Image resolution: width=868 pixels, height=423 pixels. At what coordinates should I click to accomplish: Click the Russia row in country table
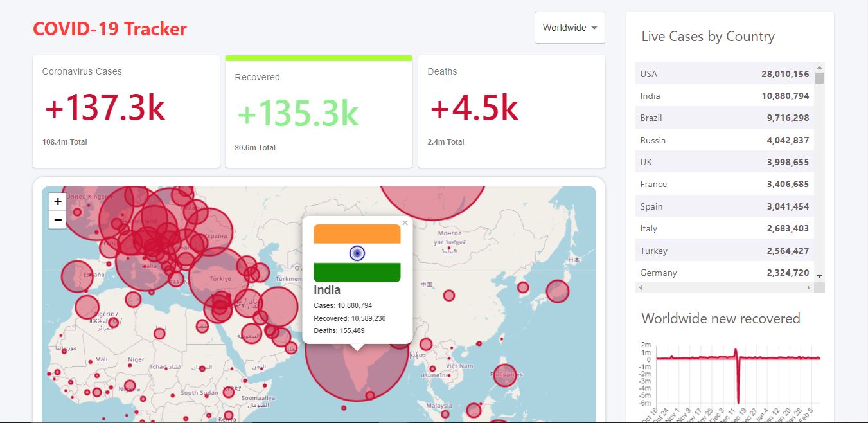coord(725,140)
